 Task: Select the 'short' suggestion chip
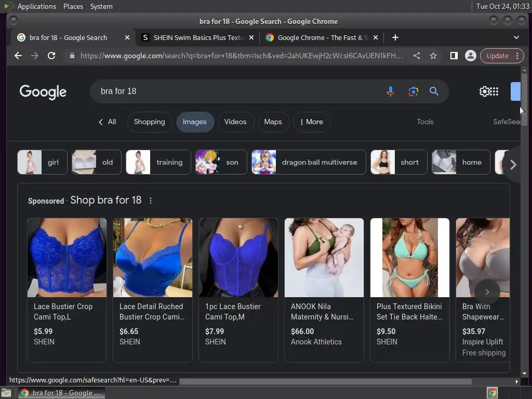pos(399,162)
